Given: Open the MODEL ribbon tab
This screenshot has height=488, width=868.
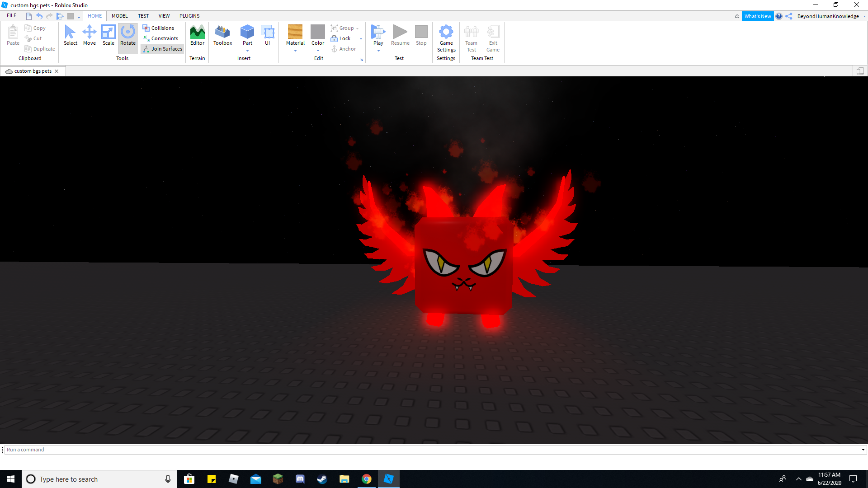Looking at the screenshot, I should 119,16.
